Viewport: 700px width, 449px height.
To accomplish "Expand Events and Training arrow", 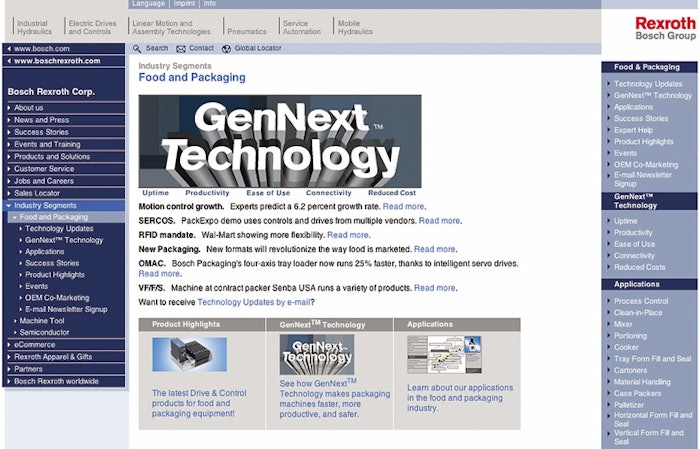I will [9, 145].
